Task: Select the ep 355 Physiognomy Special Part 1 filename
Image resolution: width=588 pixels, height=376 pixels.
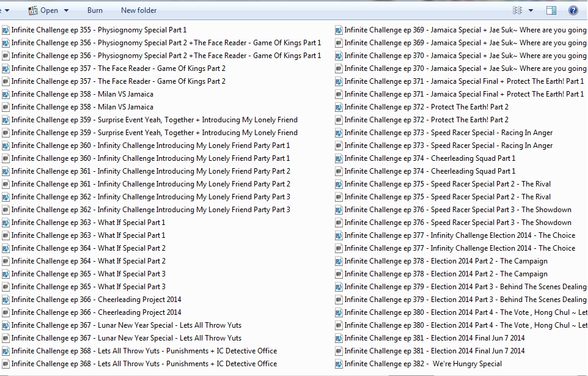Action: pos(99,30)
